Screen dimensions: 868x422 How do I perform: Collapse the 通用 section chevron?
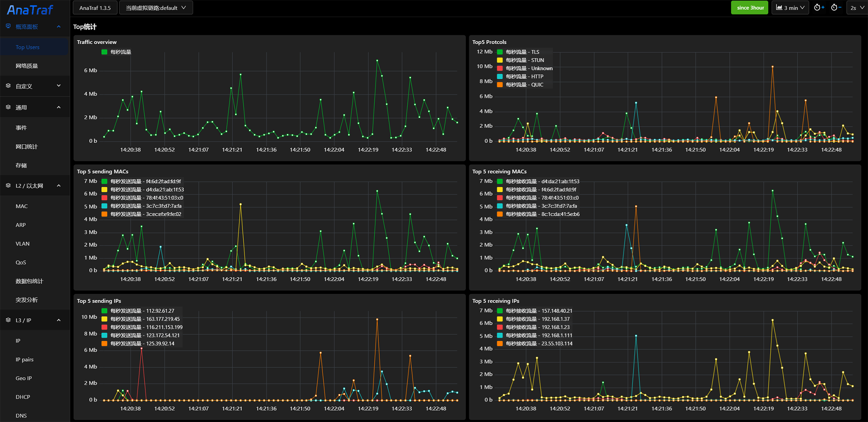pyautogui.click(x=59, y=107)
